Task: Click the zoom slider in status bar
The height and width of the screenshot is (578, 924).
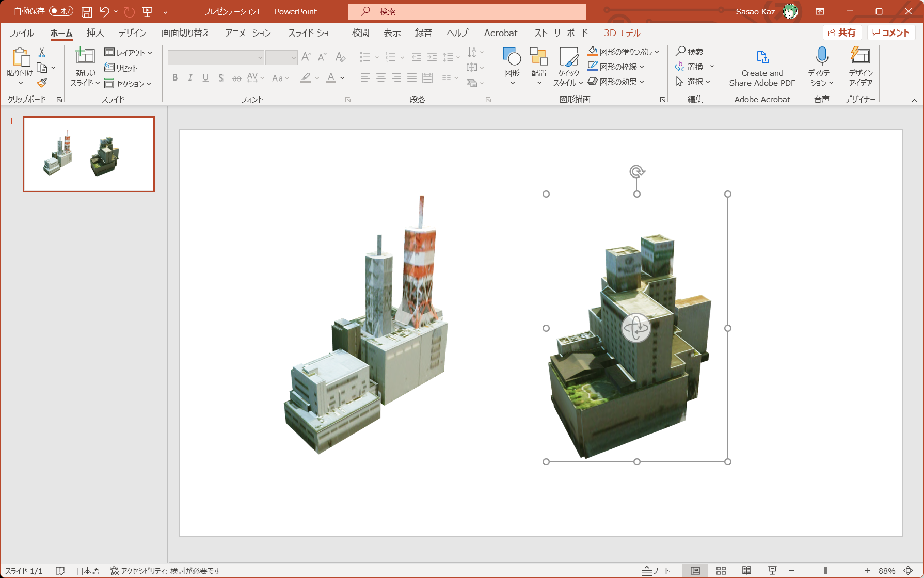Action: click(826, 570)
